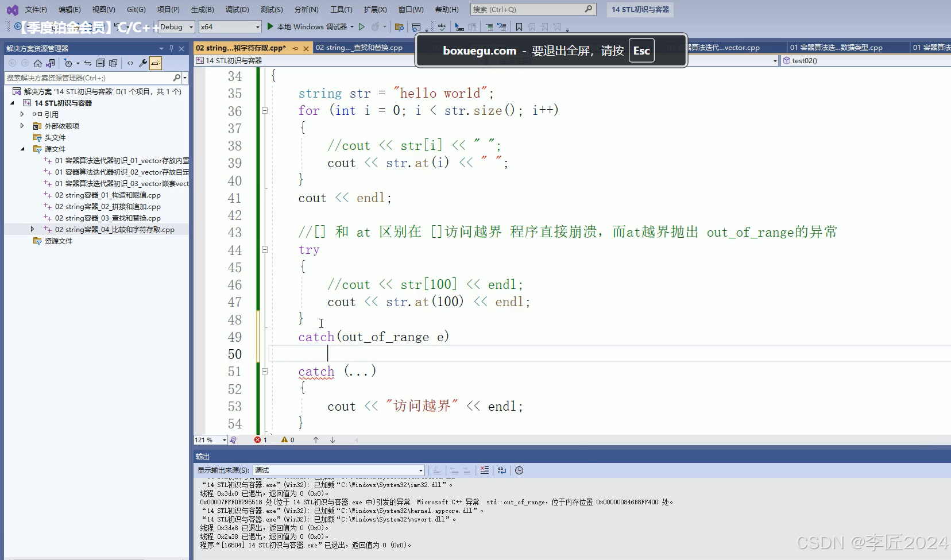Viewport: 951px width, 560px height.
Task: Click the top search box 搜索 (Ctrl+Q)
Action: 533,9
